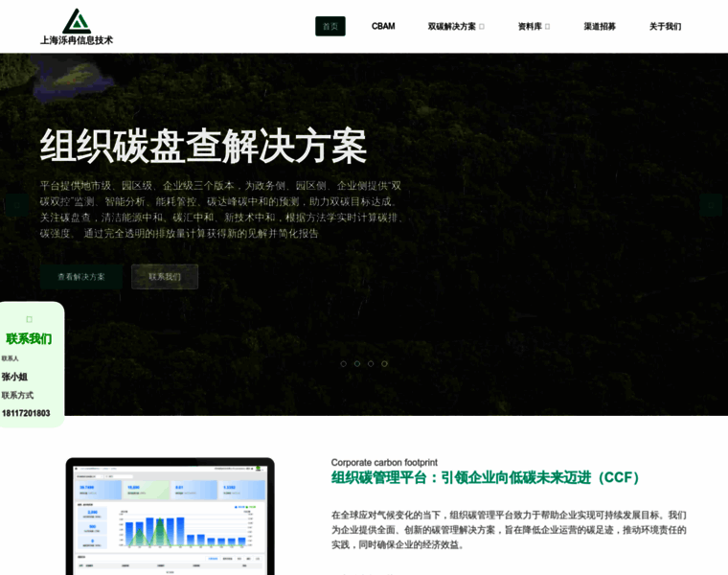Open the CBAM menu item
This screenshot has width=728, height=575.
pos(383,27)
